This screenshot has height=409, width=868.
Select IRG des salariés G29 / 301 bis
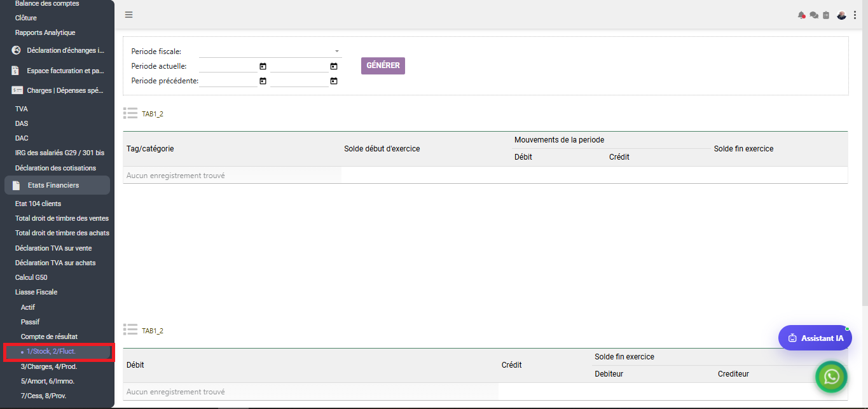point(60,153)
